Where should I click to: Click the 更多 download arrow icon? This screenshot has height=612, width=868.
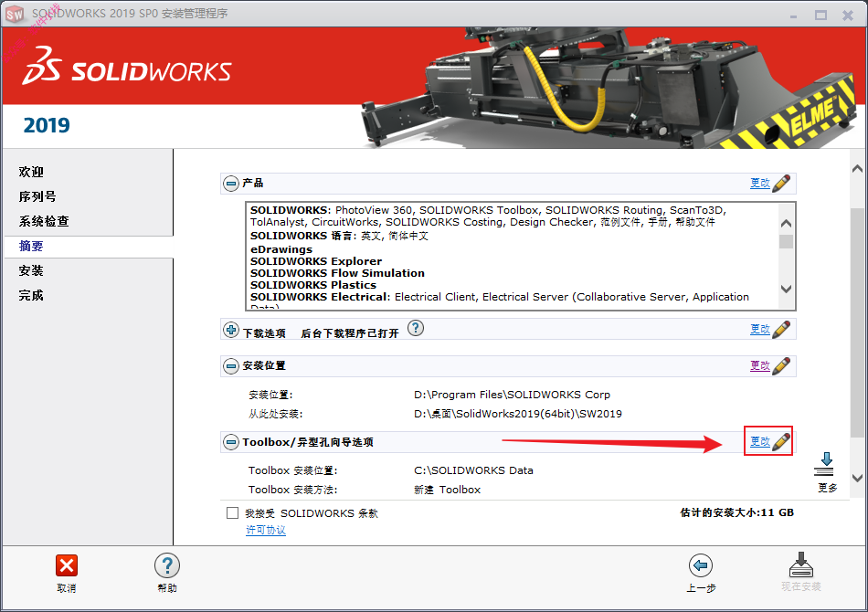pyautogui.click(x=824, y=464)
